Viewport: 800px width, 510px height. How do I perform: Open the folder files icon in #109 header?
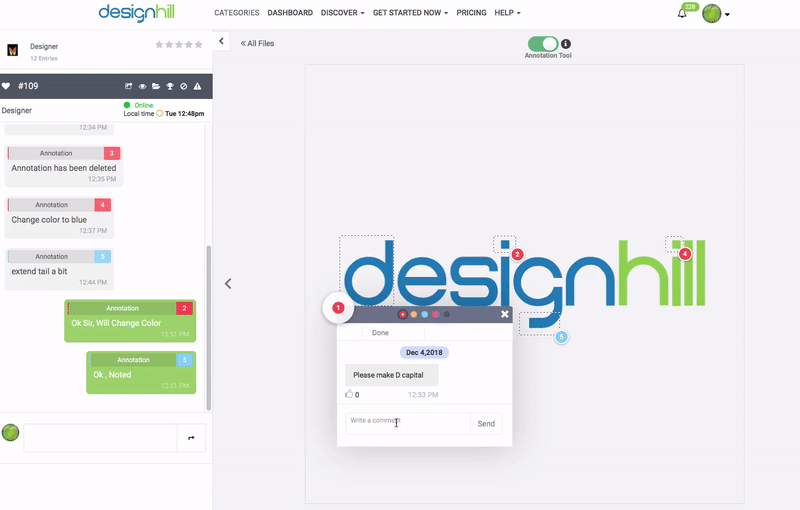156,86
